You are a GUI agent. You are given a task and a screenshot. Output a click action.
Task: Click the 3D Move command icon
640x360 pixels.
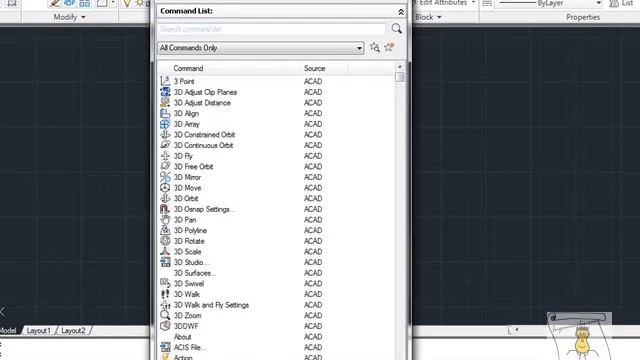(x=165, y=187)
